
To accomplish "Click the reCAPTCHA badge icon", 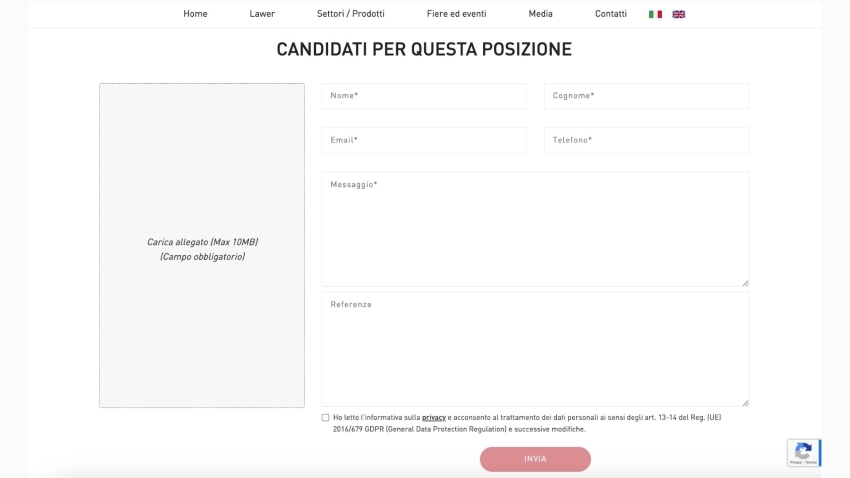I will click(803, 452).
